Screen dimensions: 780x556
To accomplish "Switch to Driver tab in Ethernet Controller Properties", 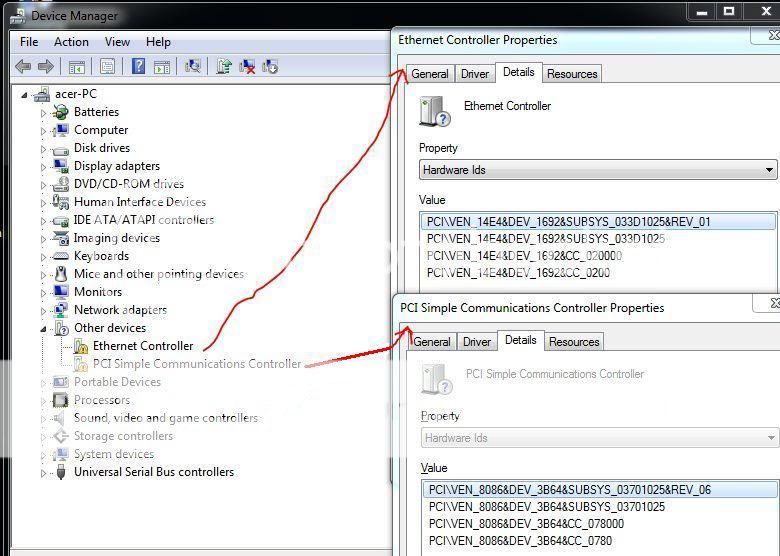I will coord(475,74).
